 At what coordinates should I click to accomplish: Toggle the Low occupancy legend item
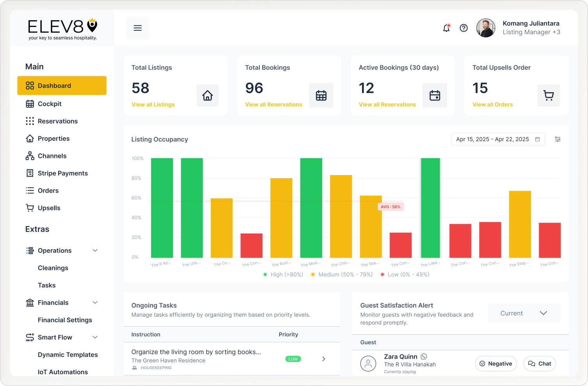click(405, 274)
